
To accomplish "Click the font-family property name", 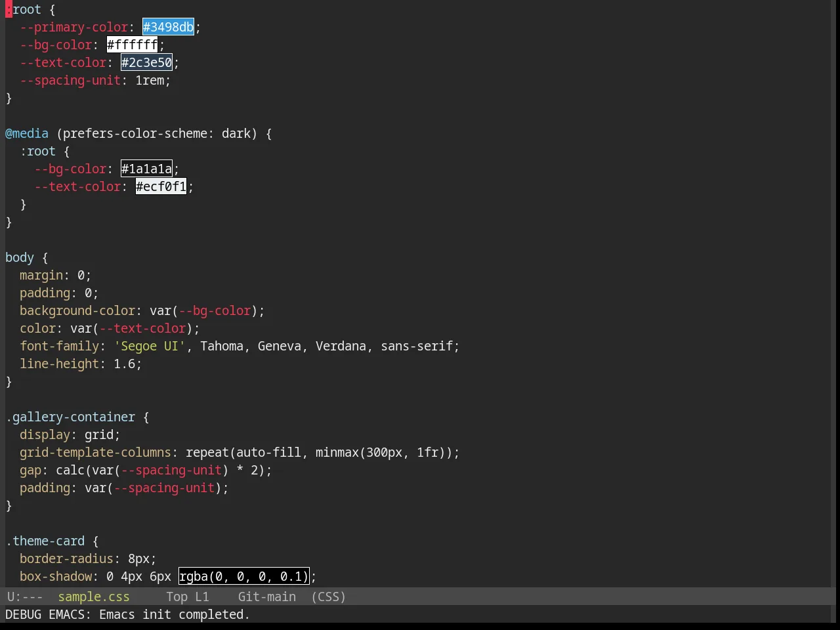I will (60, 346).
